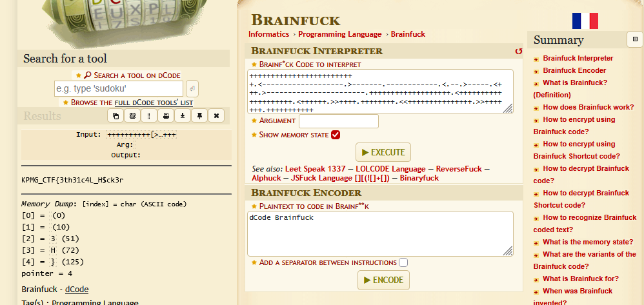Download the results with the download icon
Image resolution: width=644 pixels, height=305 pixels.
(x=183, y=116)
